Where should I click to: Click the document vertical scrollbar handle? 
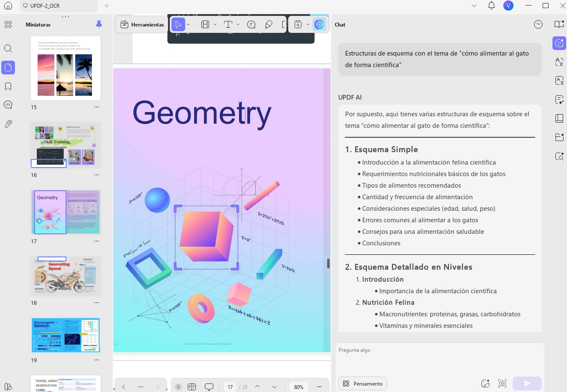click(x=328, y=263)
